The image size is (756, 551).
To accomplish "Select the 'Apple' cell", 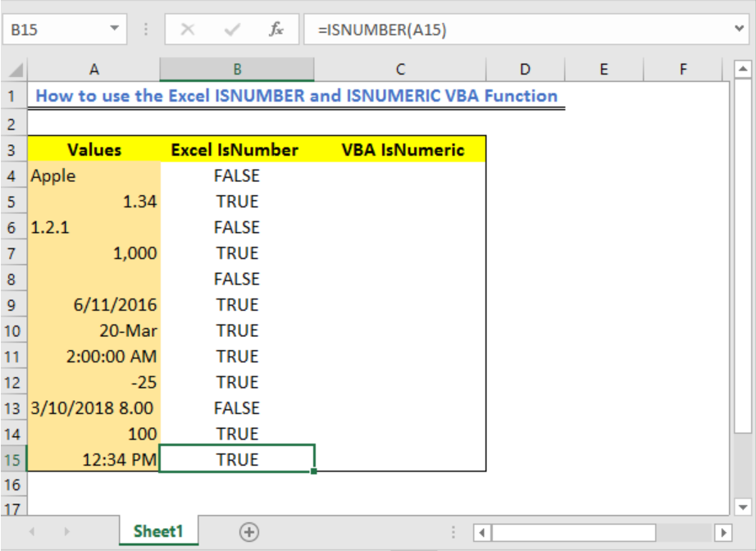I will [94, 176].
